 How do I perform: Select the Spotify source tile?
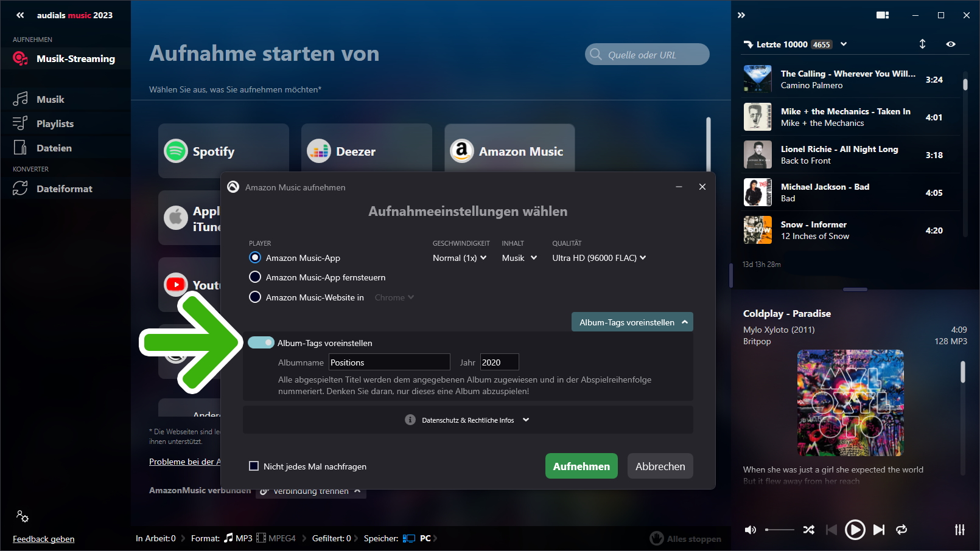click(x=223, y=151)
